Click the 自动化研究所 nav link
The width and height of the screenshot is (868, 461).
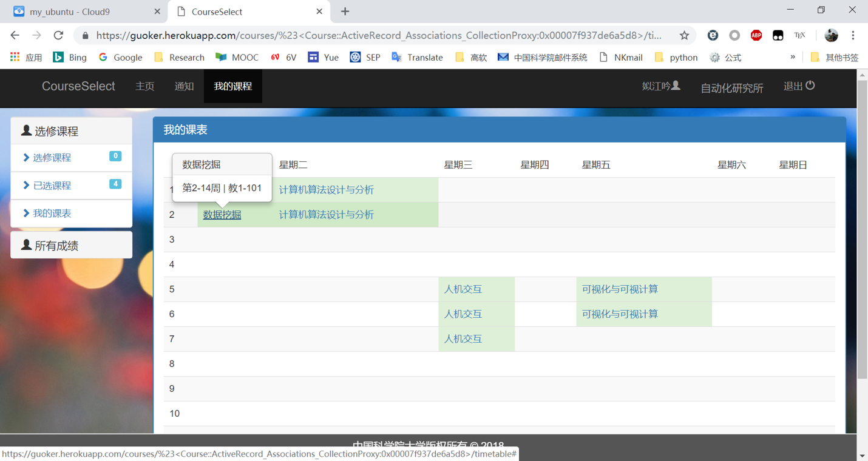(x=732, y=88)
